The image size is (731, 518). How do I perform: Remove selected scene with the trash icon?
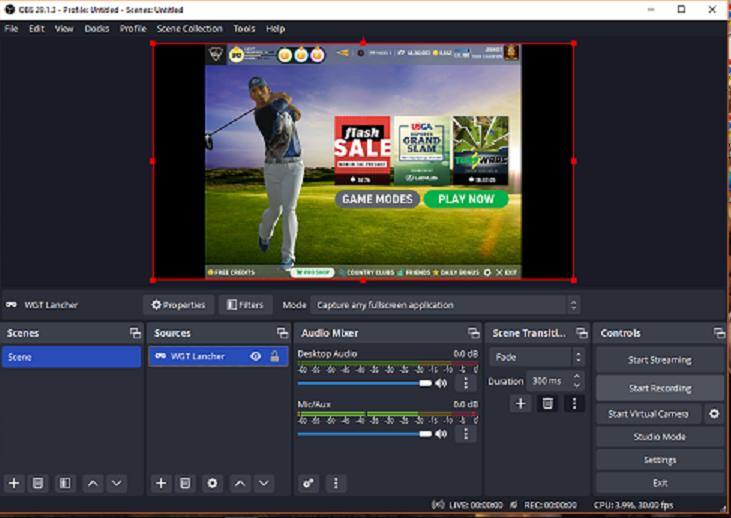click(x=38, y=483)
